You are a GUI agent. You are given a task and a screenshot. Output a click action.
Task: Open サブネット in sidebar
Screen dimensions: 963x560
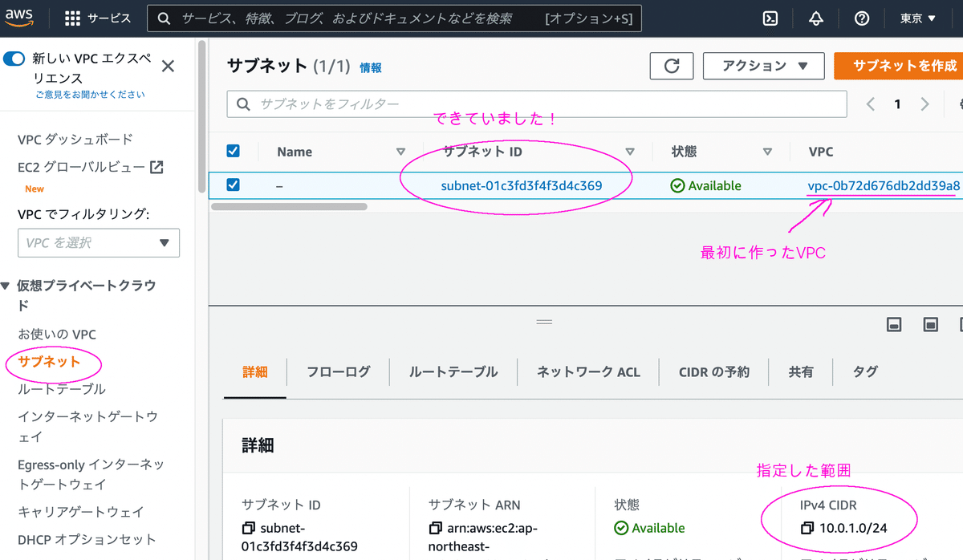(x=50, y=362)
